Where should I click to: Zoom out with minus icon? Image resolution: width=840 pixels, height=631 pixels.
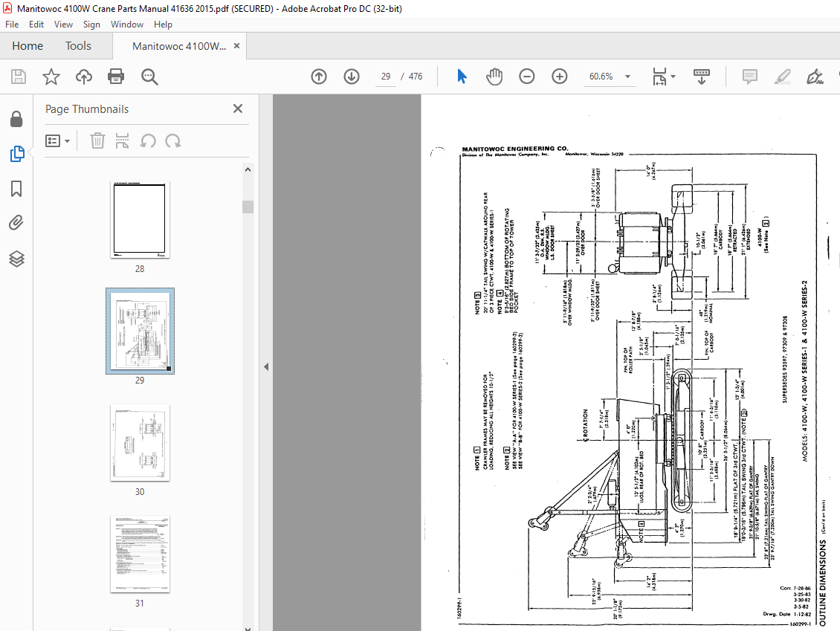[x=526, y=77]
